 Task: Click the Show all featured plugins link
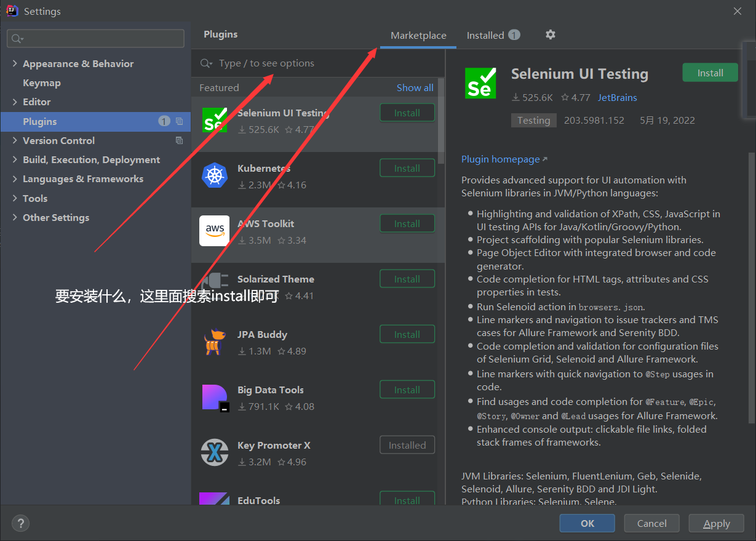[415, 87]
